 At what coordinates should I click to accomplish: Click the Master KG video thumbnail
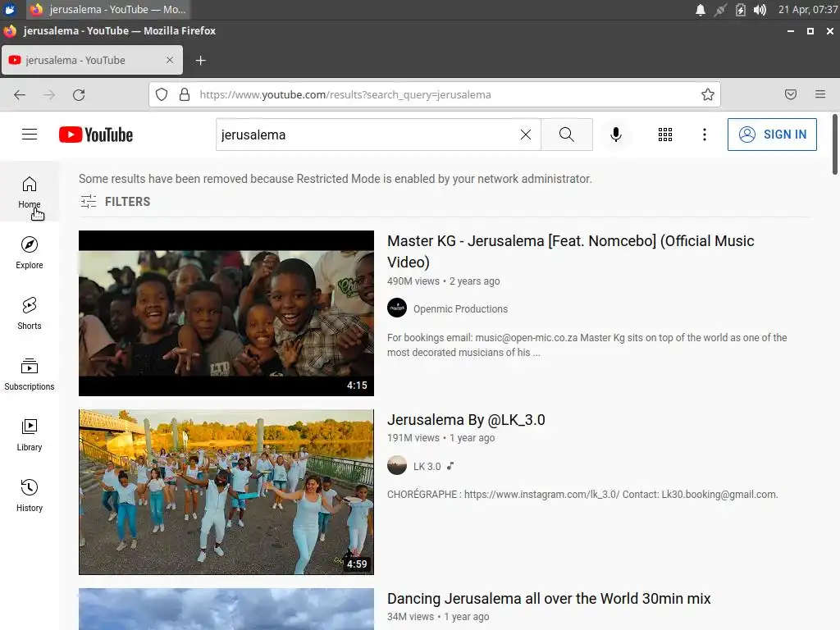(226, 313)
